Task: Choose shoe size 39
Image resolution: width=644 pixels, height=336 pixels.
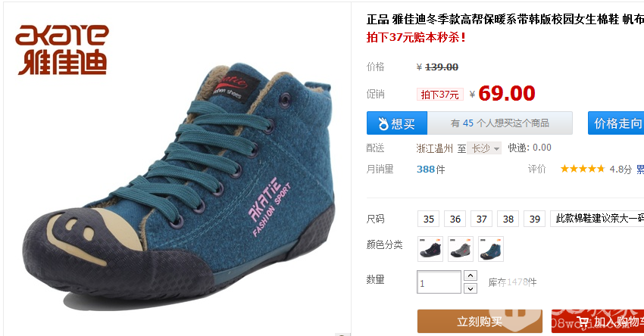Action: click(534, 219)
